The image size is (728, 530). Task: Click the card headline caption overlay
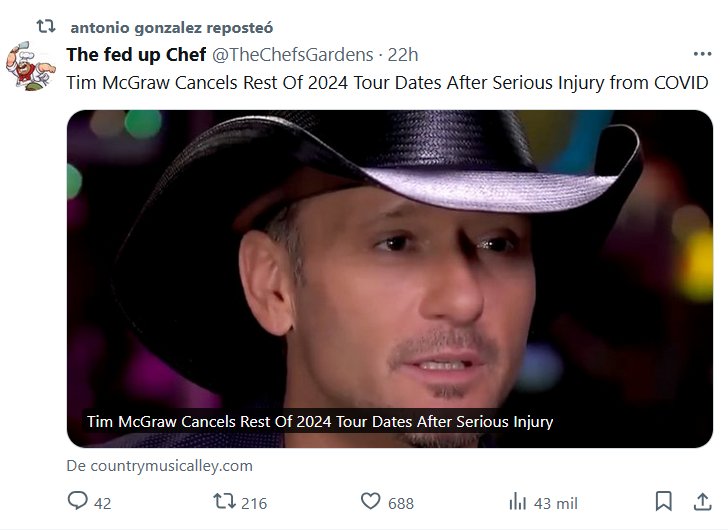tap(320, 422)
